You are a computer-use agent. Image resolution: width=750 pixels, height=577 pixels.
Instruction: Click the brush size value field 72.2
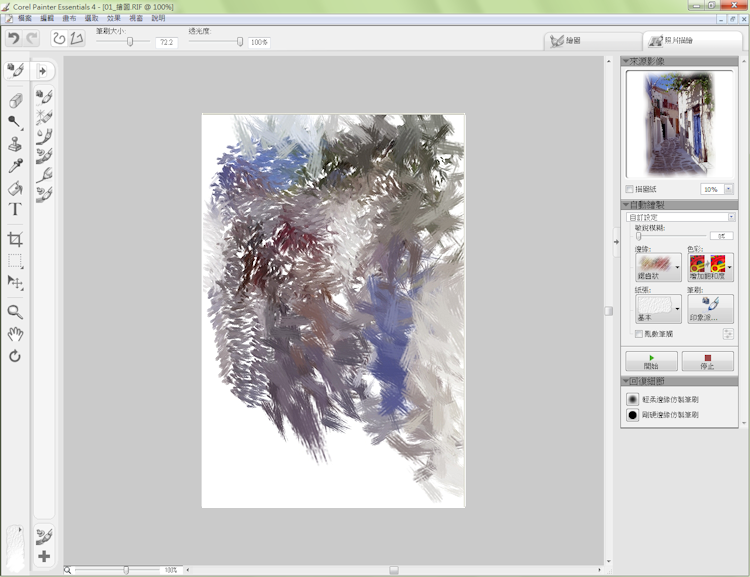pos(166,43)
